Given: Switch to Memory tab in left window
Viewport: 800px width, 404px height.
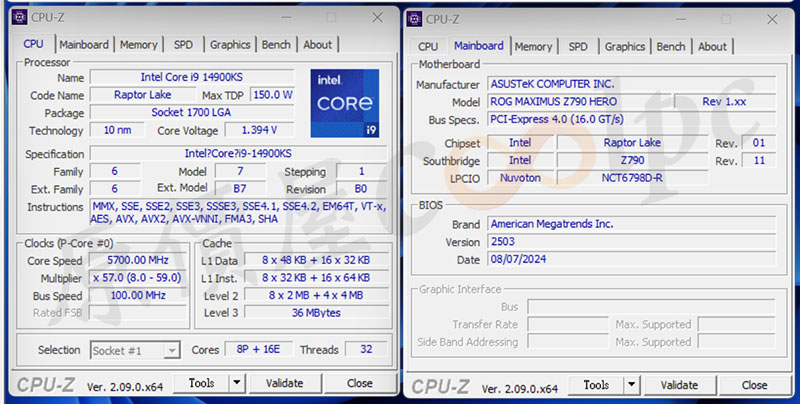Looking at the screenshot, I should 138,44.
